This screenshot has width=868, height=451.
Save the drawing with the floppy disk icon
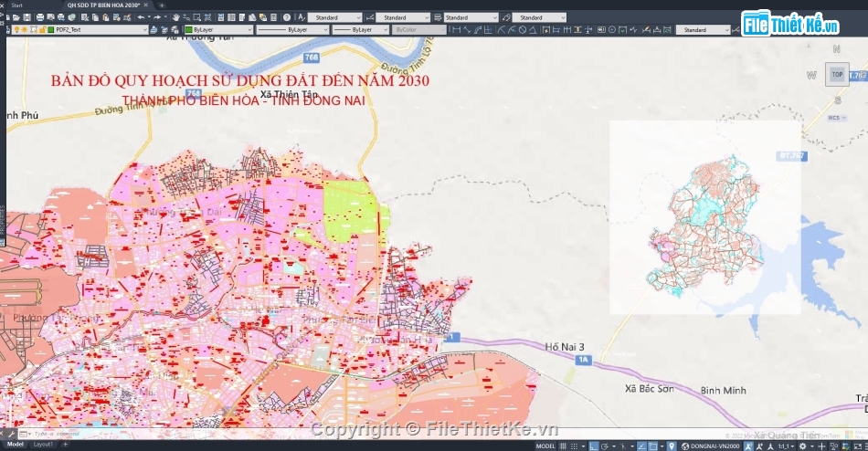[x=26, y=17]
